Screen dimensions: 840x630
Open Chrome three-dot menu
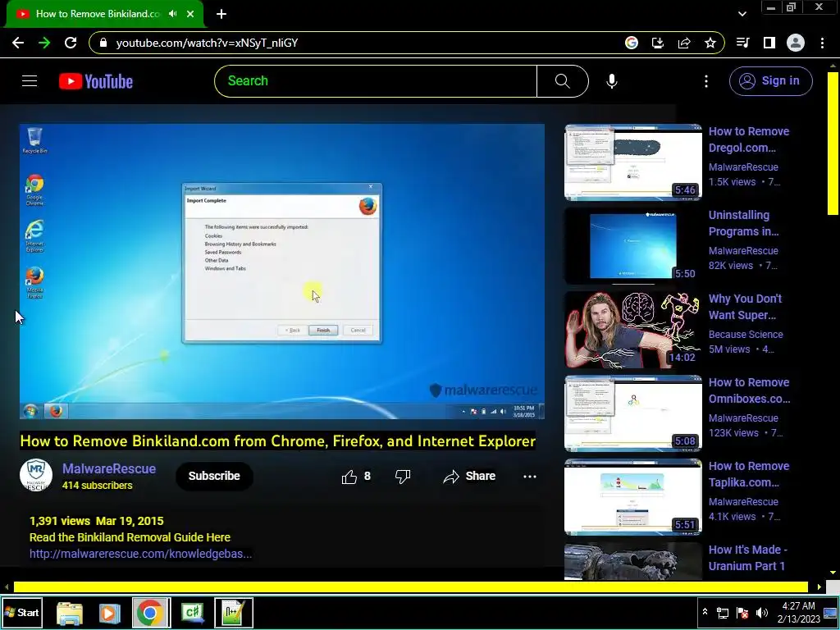pyautogui.click(x=822, y=43)
